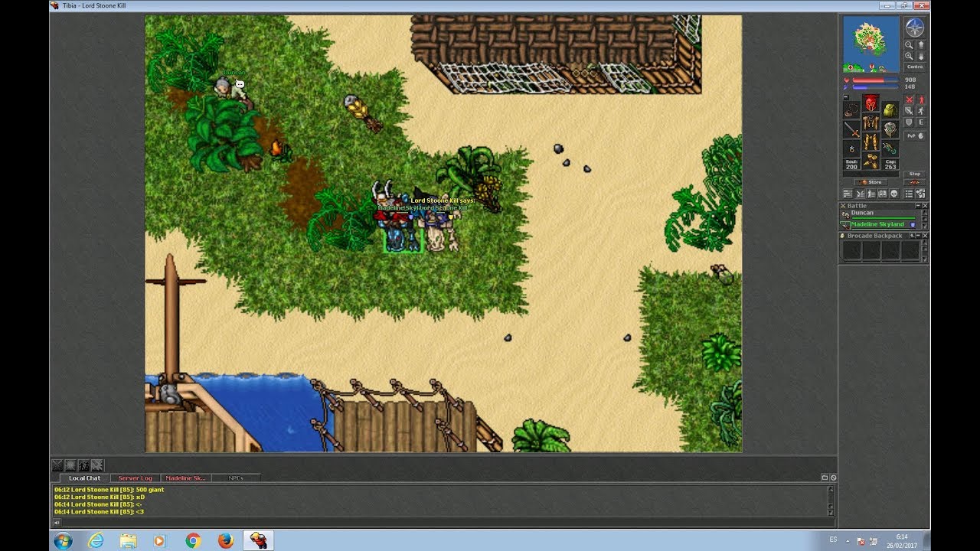Open the battle list icon
This screenshot has height=551, width=980.
point(860,193)
